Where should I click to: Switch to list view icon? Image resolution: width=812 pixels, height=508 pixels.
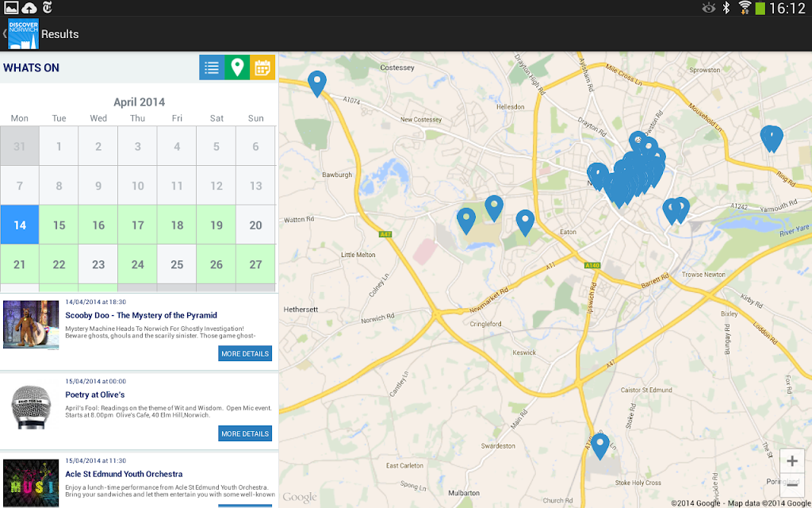pos(212,67)
